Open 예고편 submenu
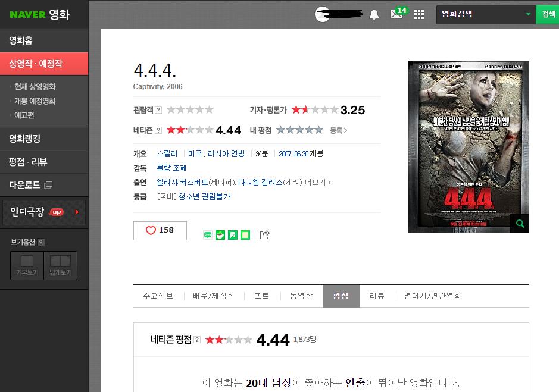Image resolution: width=559 pixels, height=392 pixels. pos(24,115)
